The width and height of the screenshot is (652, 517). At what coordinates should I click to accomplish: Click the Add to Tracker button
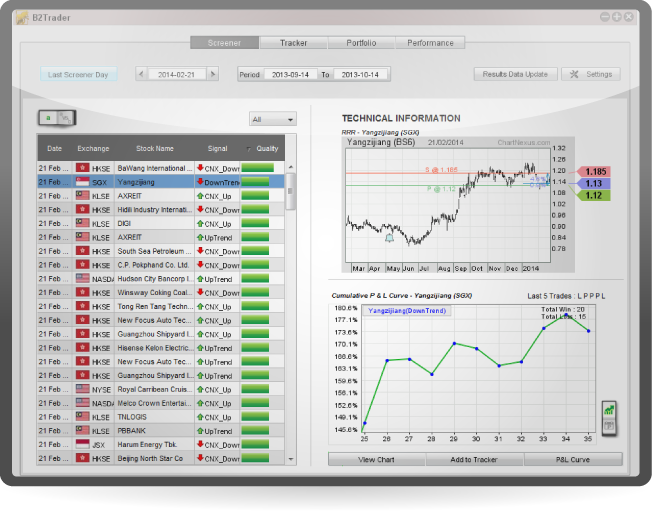tap(474, 460)
